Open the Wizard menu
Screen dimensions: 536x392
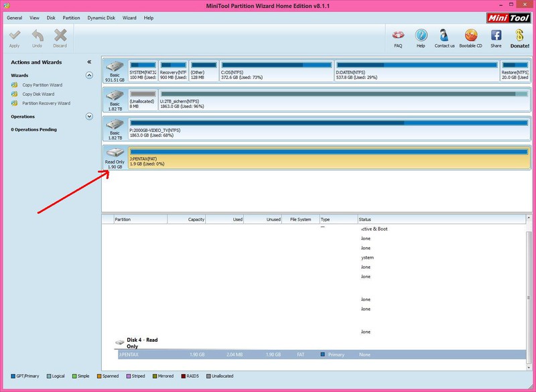click(129, 18)
